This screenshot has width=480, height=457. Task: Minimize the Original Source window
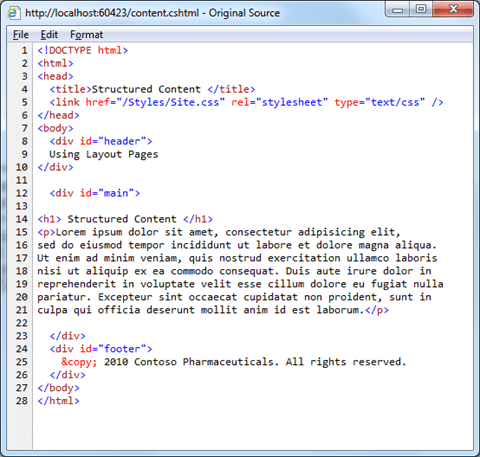coord(397,9)
